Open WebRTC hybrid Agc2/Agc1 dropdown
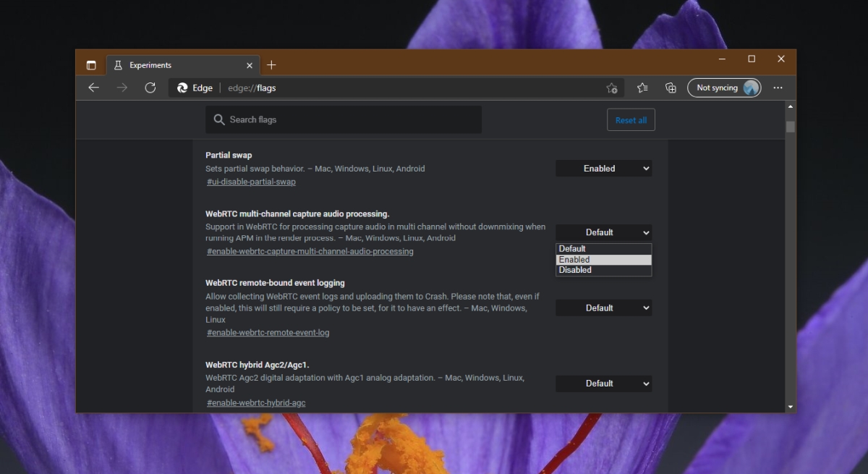This screenshot has height=474, width=868. (604, 384)
